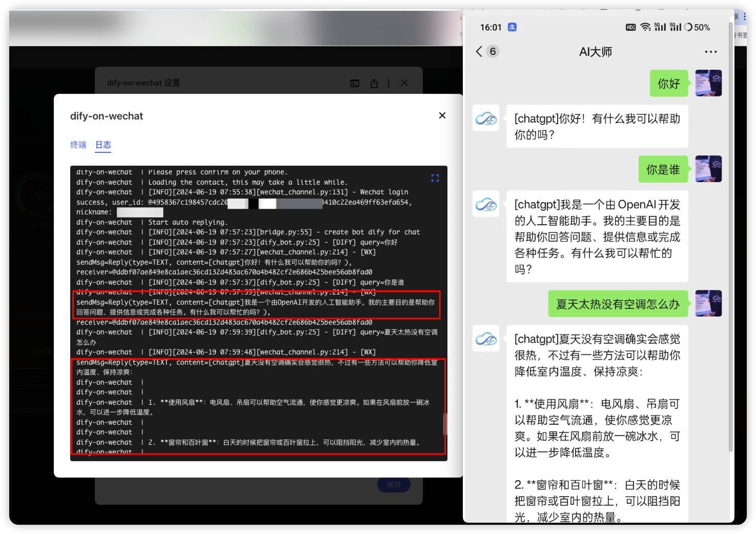756x534 pixels.
Task: Switch to the 终端 tab
Action: pyautogui.click(x=78, y=145)
